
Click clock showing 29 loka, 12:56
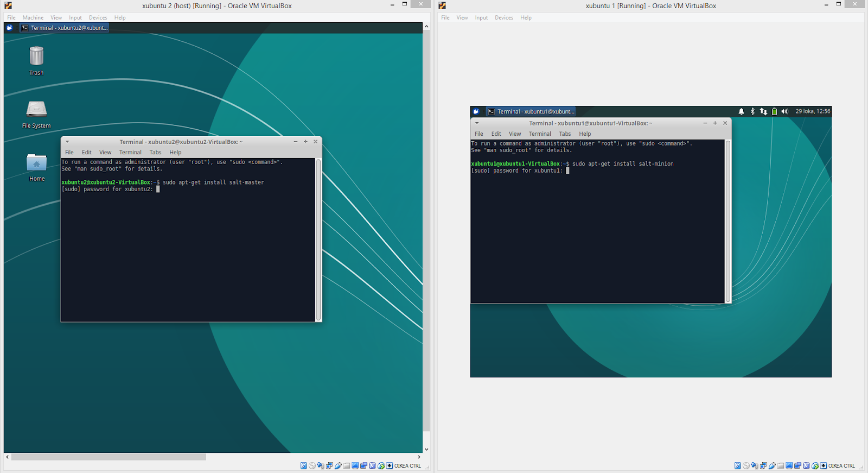tap(813, 111)
